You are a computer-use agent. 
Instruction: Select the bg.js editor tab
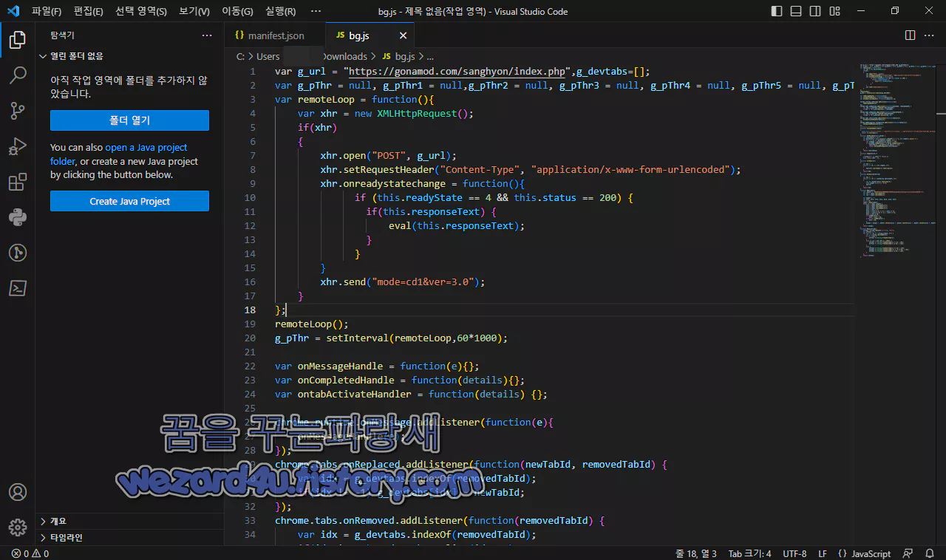click(x=370, y=35)
